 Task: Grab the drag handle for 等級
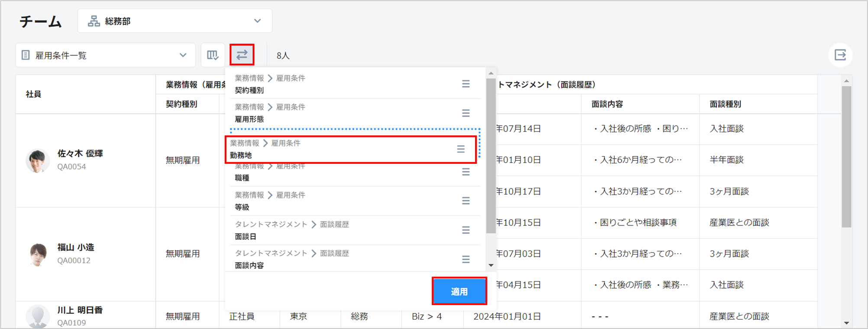(466, 201)
